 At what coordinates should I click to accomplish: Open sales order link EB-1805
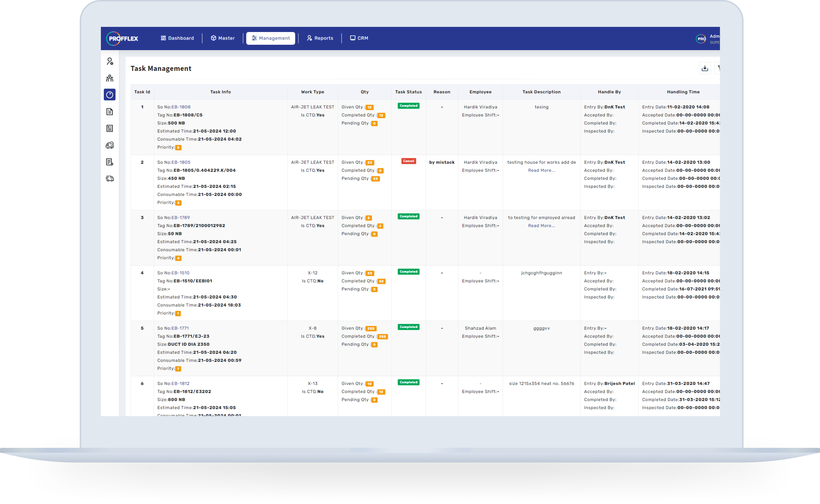(181, 162)
